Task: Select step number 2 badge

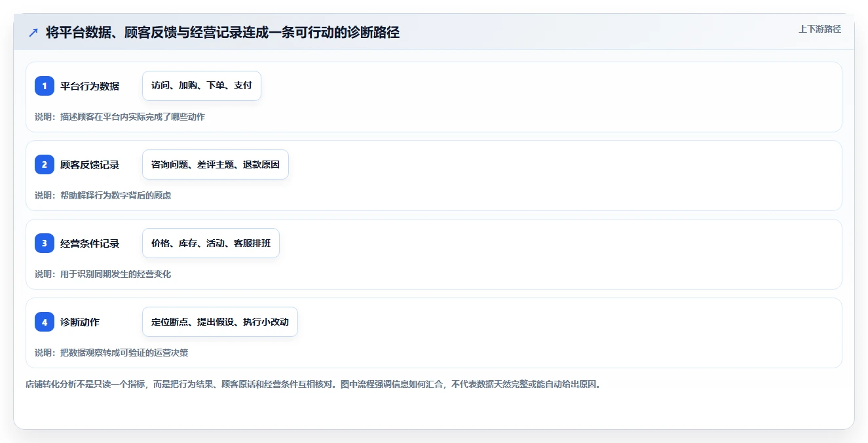Action: (45, 164)
